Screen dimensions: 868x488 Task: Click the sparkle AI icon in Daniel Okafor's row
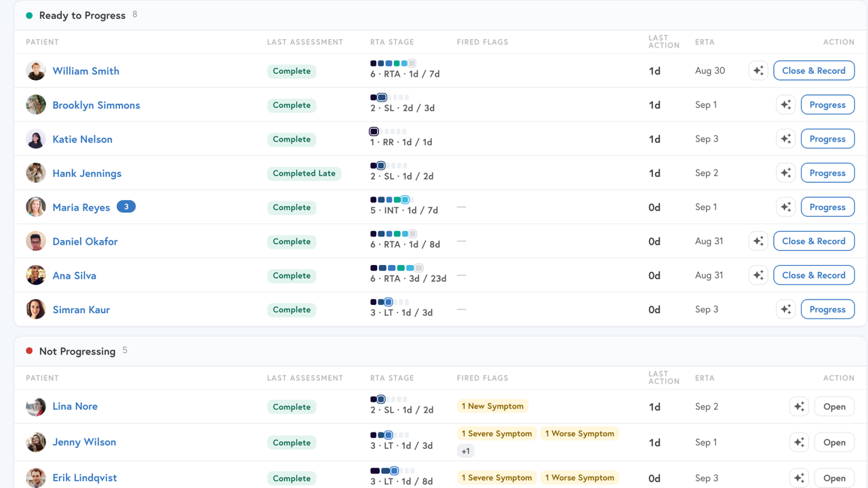758,241
